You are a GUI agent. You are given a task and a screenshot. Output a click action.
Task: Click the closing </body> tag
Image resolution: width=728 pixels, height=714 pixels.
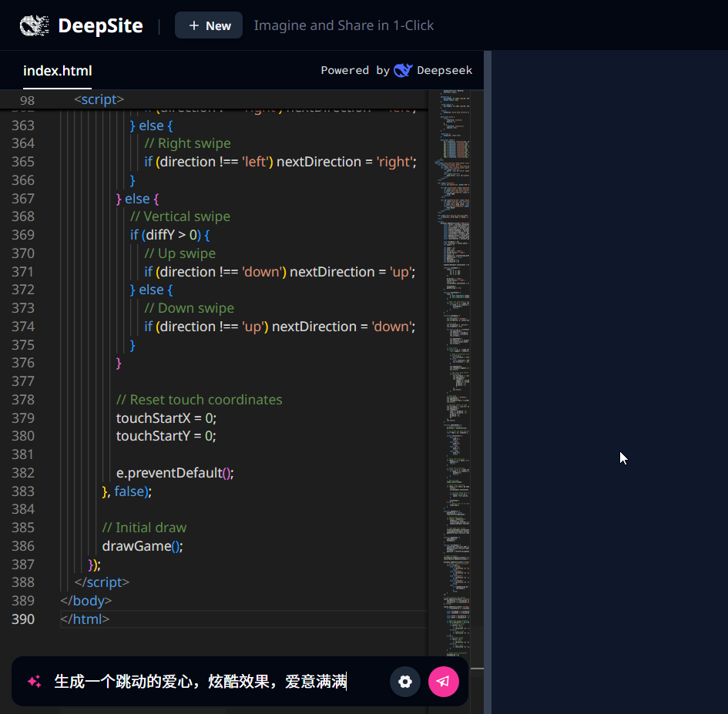point(86,601)
